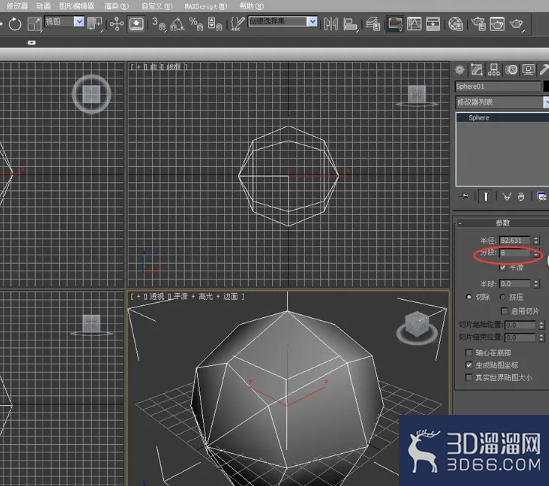The image size is (549, 486).
Task: Open the Material Editor icon
Action: tap(456, 24)
